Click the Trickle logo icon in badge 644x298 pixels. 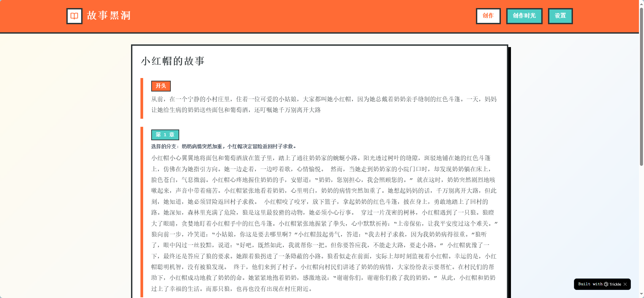(x=606, y=284)
